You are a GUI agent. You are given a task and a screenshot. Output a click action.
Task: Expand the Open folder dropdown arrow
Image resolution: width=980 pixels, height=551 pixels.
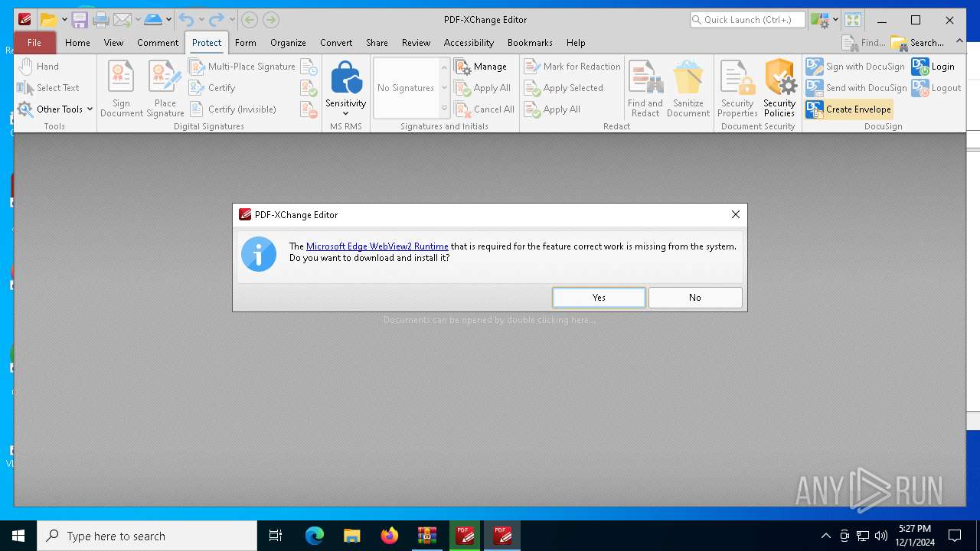click(64, 20)
